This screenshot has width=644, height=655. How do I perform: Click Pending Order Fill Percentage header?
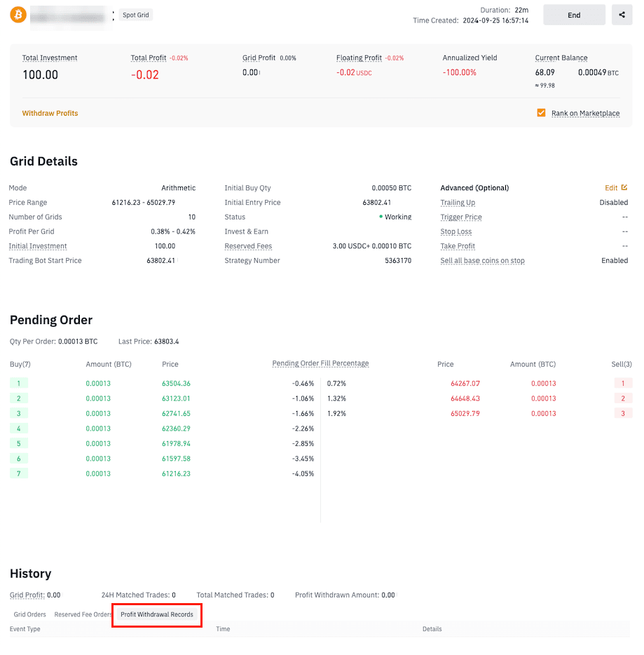pyautogui.click(x=320, y=363)
